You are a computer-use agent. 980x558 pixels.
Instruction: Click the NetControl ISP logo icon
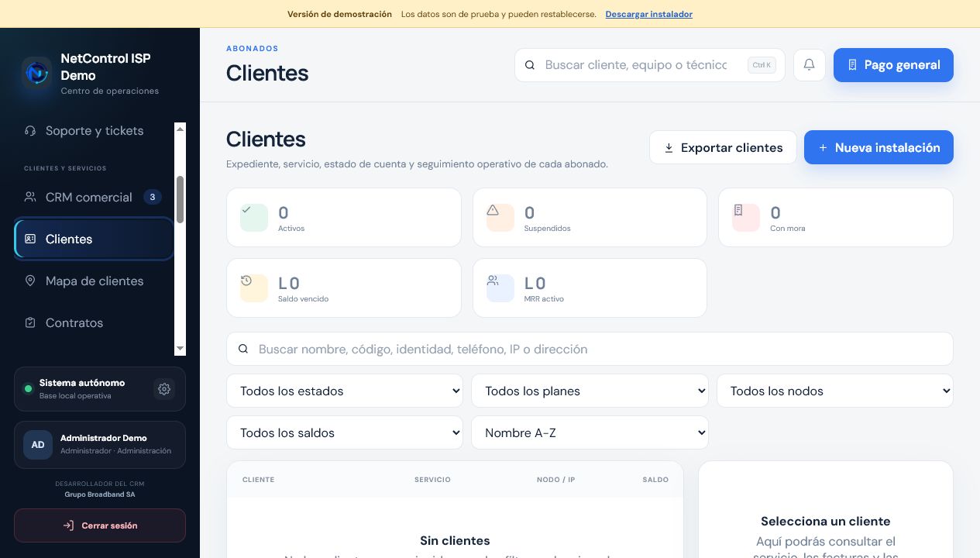[x=36, y=73]
